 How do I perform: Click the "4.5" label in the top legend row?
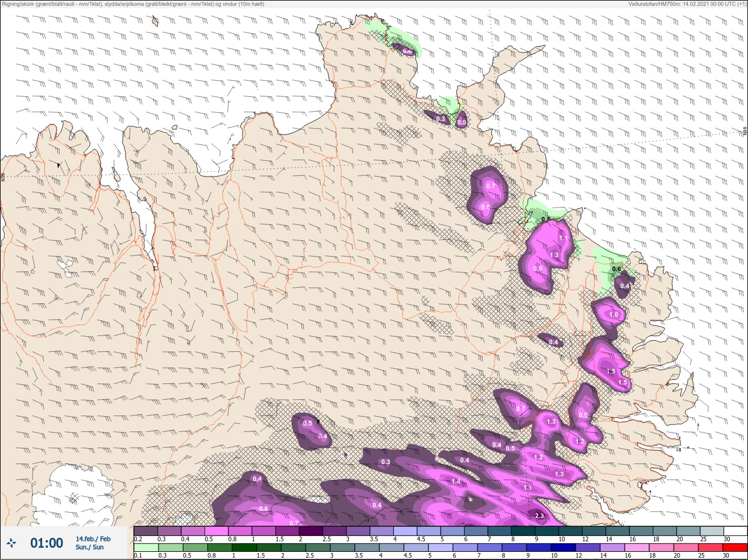coord(421,539)
